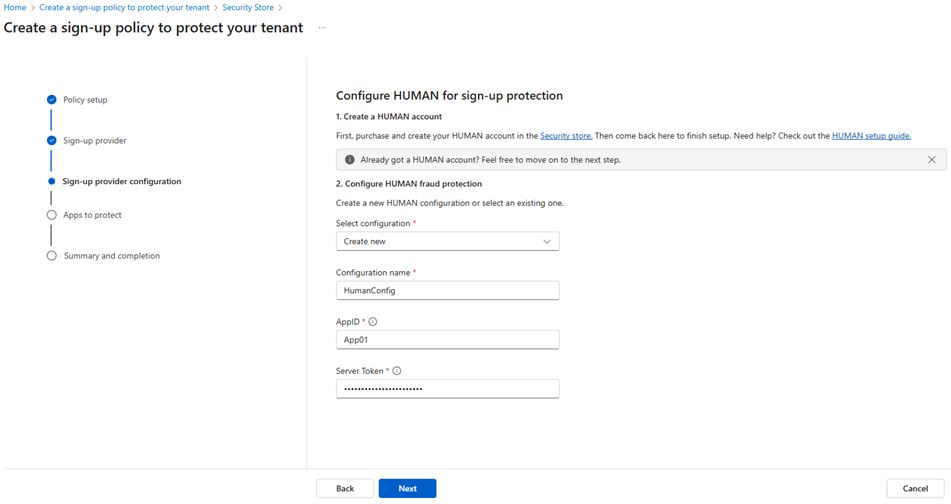Screen dimensions: 951x504
Task: Open the HUMAN setup guide link
Action: coord(870,135)
